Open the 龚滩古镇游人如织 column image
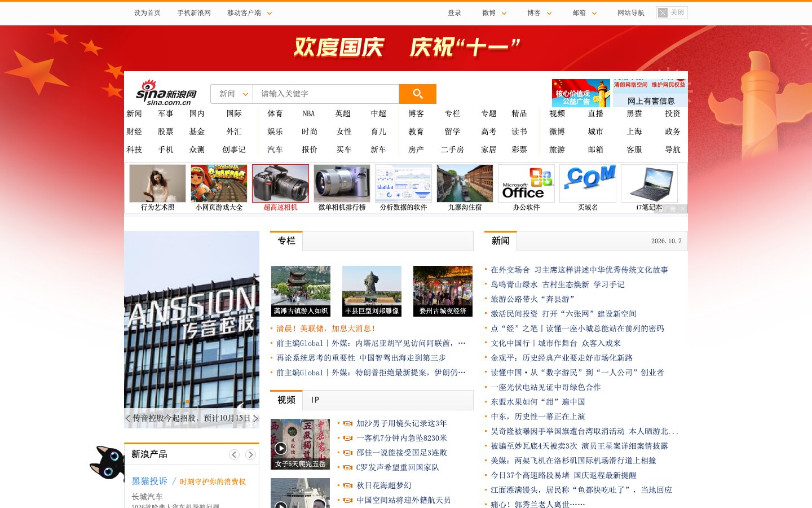The height and width of the screenshot is (508, 812). pos(301,291)
